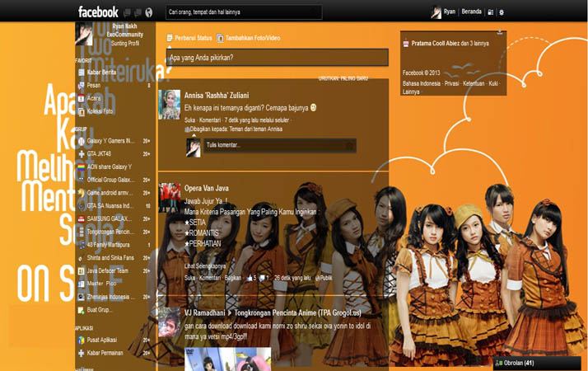Click the facebook logo
This screenshot has width=588, height=371.
pos(98,12)
